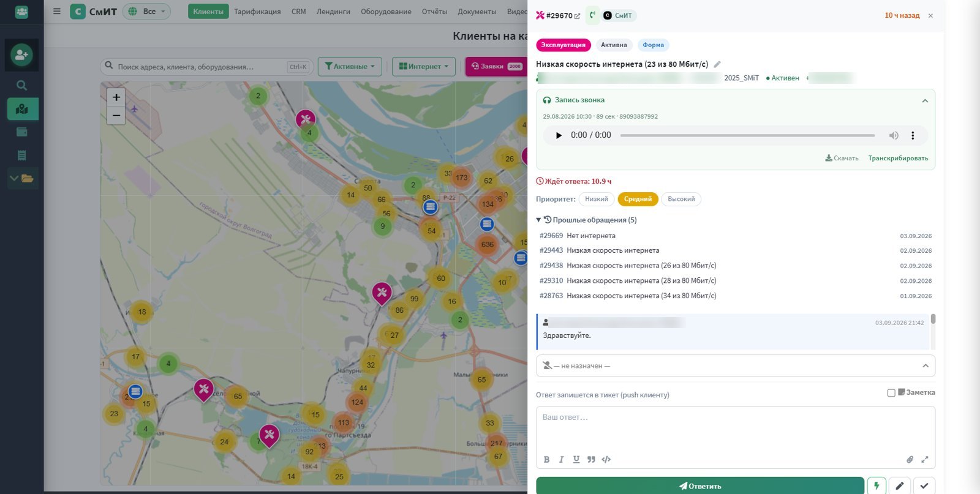Close the ticket side panel

tap(930, 15)
